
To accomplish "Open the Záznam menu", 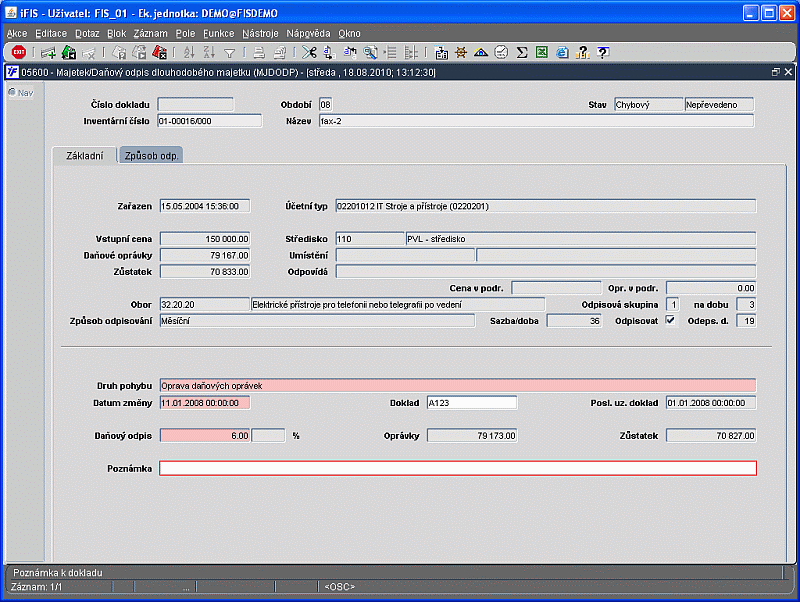I will (151, 34).
